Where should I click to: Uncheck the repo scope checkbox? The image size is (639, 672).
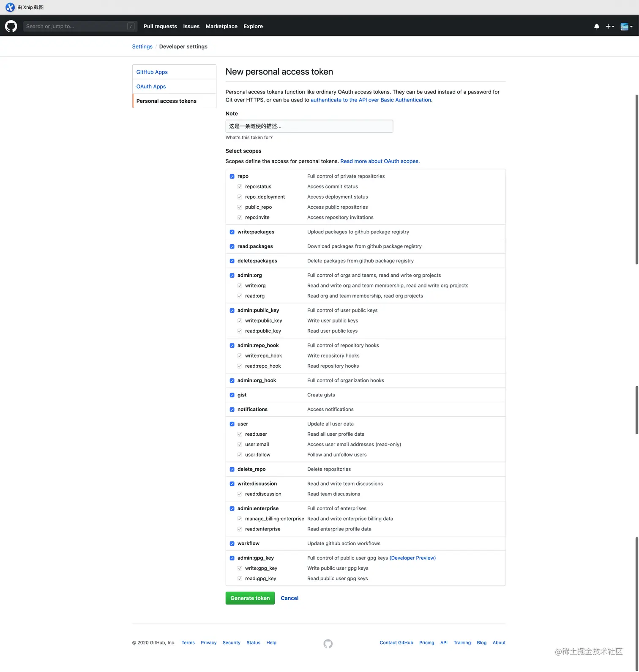[x=232, y=176]
